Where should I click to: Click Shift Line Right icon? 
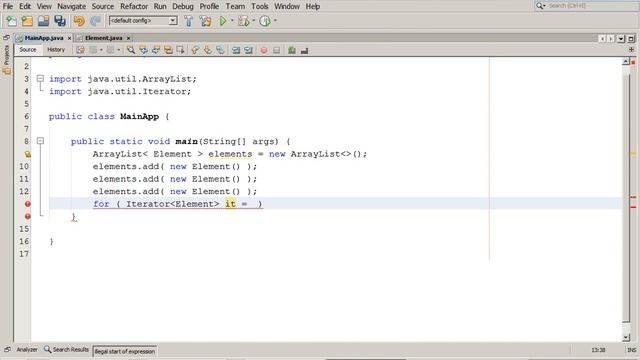point(248,50)
